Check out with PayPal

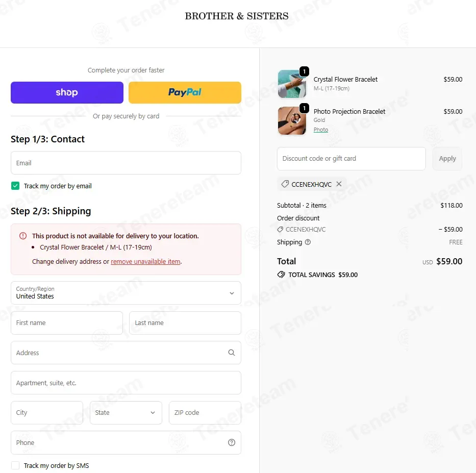point(185,92)
